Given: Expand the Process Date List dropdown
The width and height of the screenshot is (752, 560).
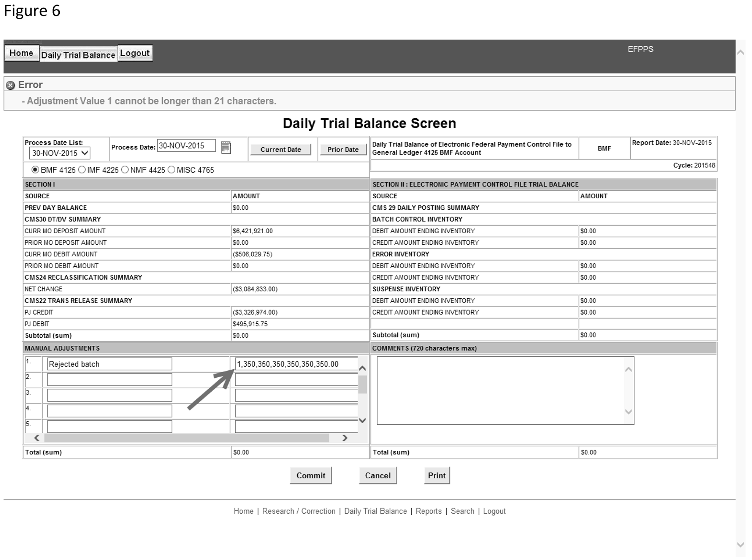Looking at the screenshot, I should coord(60,153).
